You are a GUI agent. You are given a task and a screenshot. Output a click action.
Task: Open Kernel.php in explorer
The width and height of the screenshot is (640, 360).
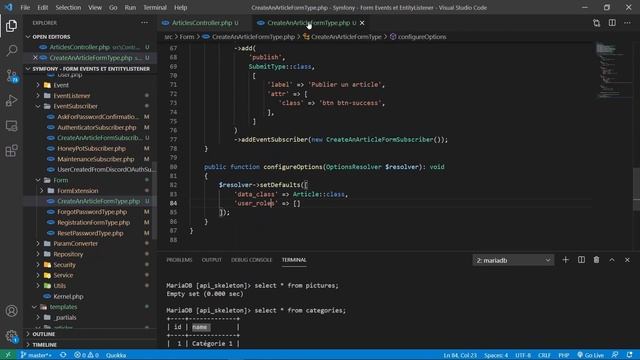(68, 296)
